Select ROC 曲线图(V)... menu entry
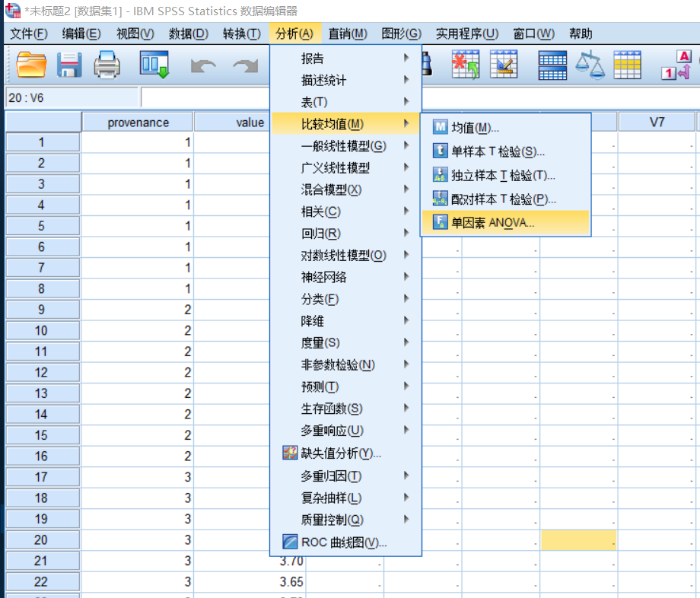700x598 pixels. pyautogui.click(x=346, y=542)
